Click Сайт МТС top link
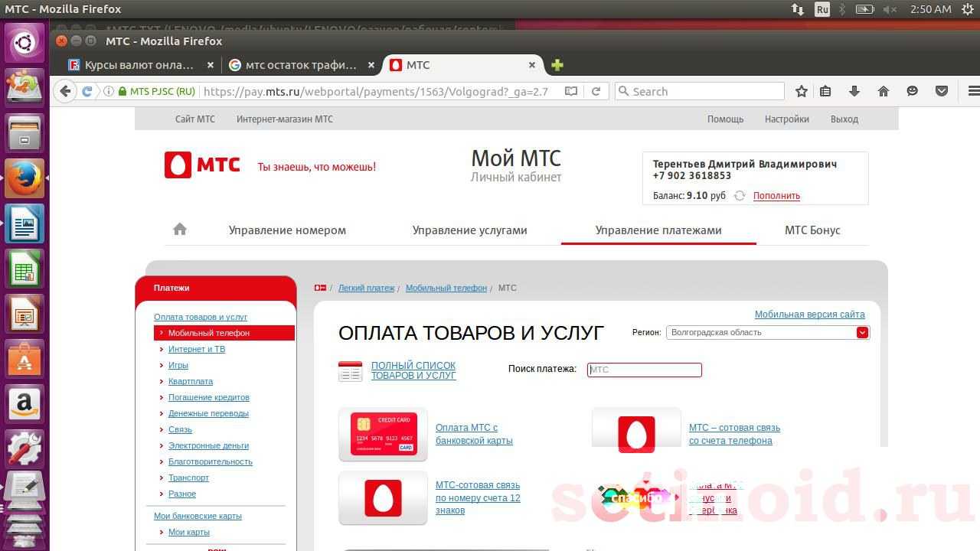The height and width of the screenshot is (551, 980). click(195, 119)
